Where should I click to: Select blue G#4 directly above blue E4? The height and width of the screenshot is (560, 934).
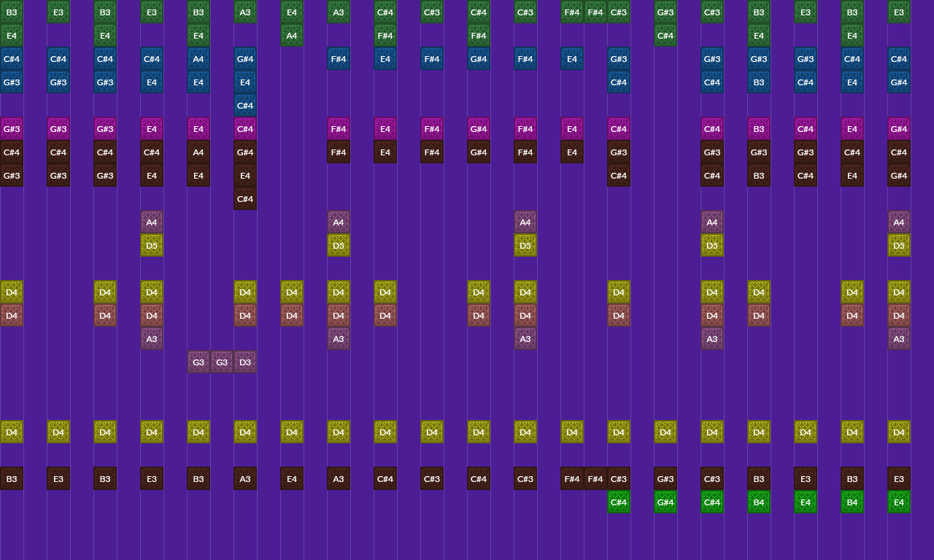pos(245,59)
